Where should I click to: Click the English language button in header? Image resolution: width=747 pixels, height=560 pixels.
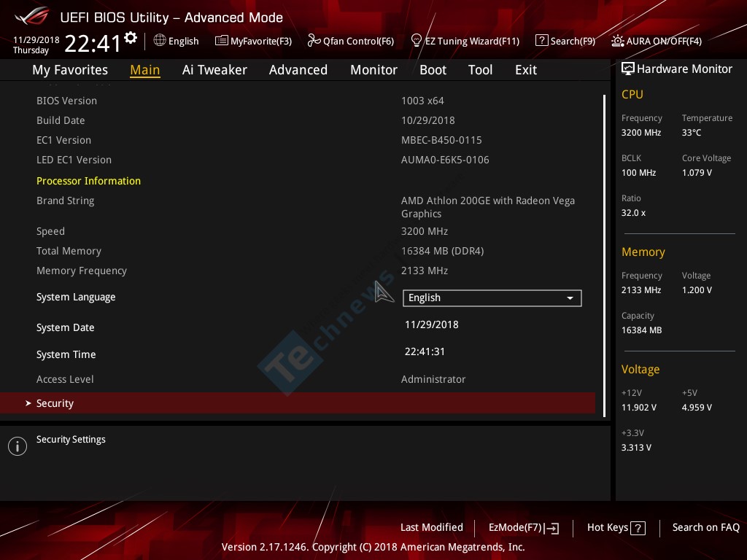pos(177,41)
